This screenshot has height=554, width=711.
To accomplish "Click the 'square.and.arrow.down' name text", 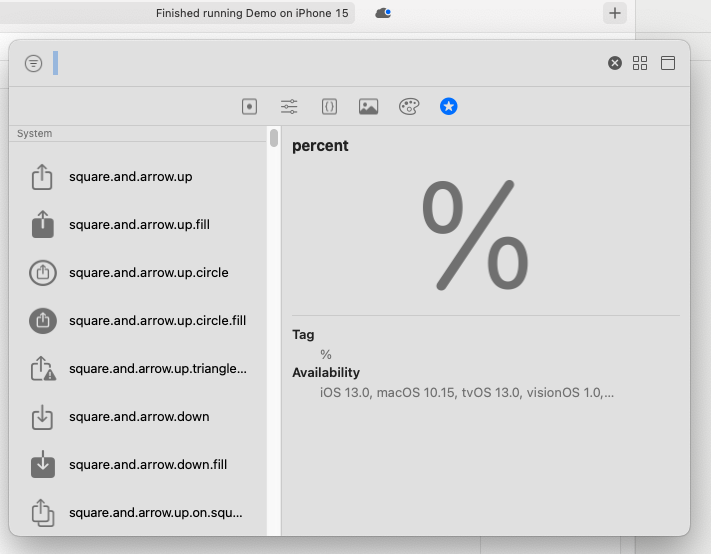I will pyautogui.click(x=139, y=417).
